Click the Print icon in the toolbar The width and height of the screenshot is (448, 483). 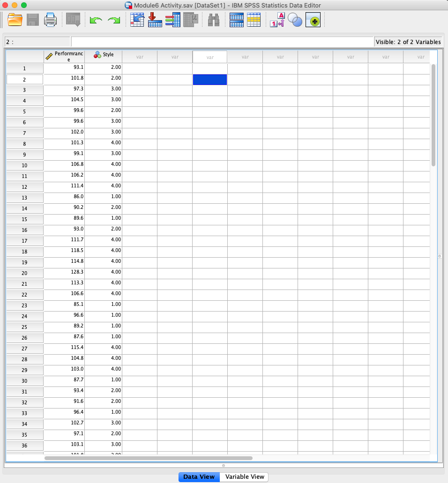[50, 20]
